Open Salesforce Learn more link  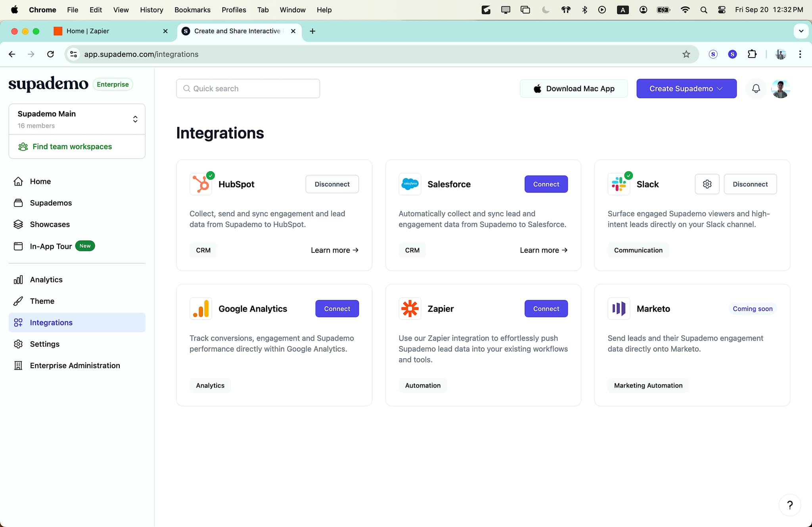pos(544,250)
